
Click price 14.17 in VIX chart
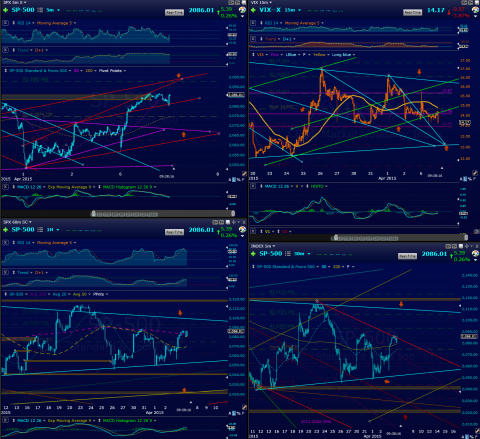436,10
